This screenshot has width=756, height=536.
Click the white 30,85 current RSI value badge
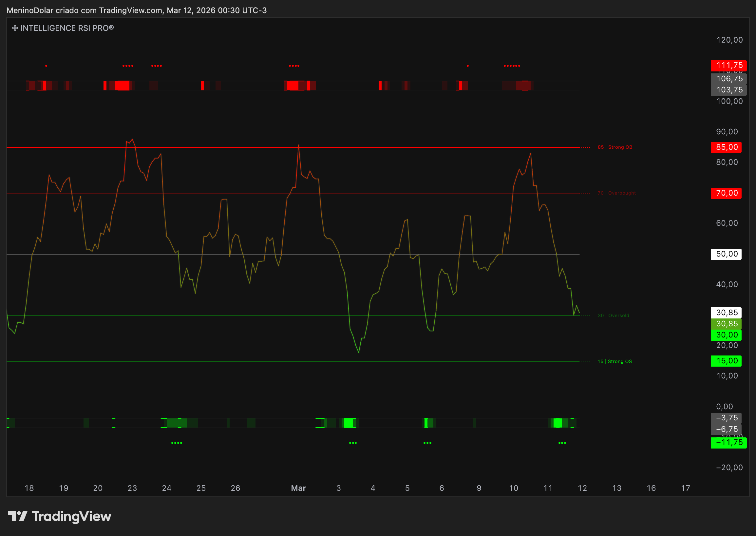pyautogui.click(x=726, y=312)
